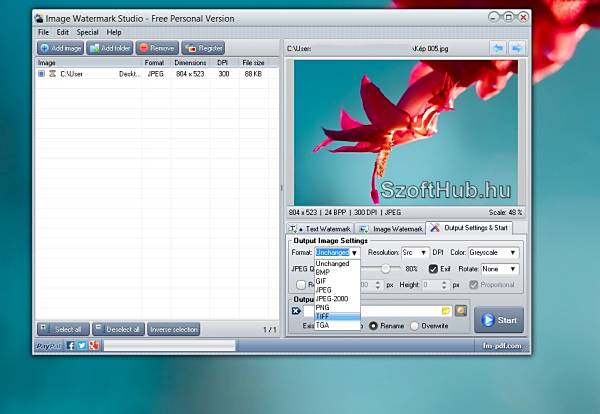Toggle the Exif checkbox
Viewport: 600px width, 414px height.
click(433, 269)
